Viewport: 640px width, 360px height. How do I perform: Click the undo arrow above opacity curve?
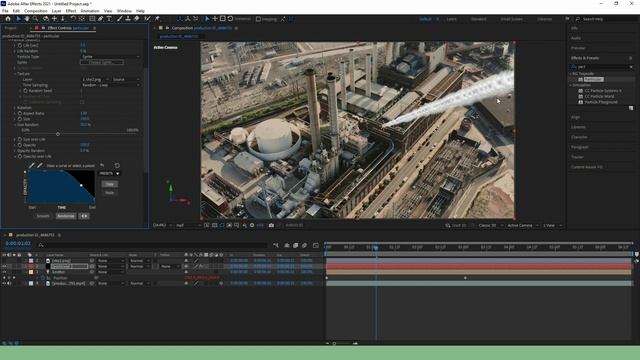click(x=102, y=165)
